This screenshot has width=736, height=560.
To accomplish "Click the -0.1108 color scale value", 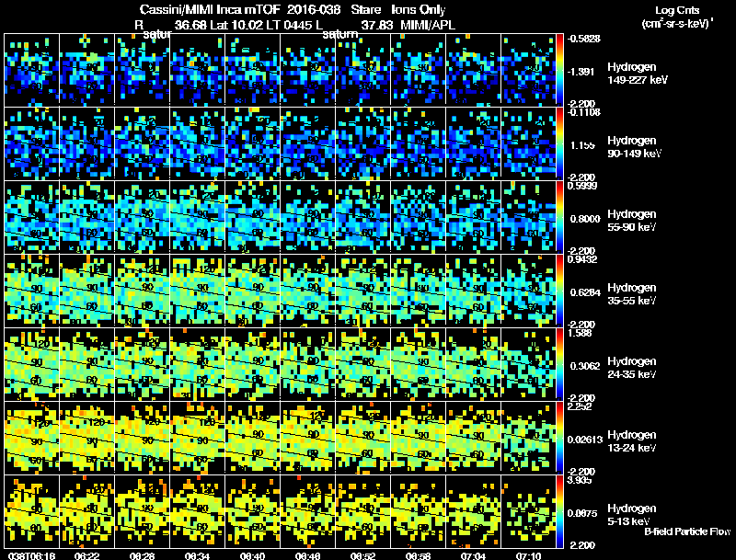I will (583, 112).
